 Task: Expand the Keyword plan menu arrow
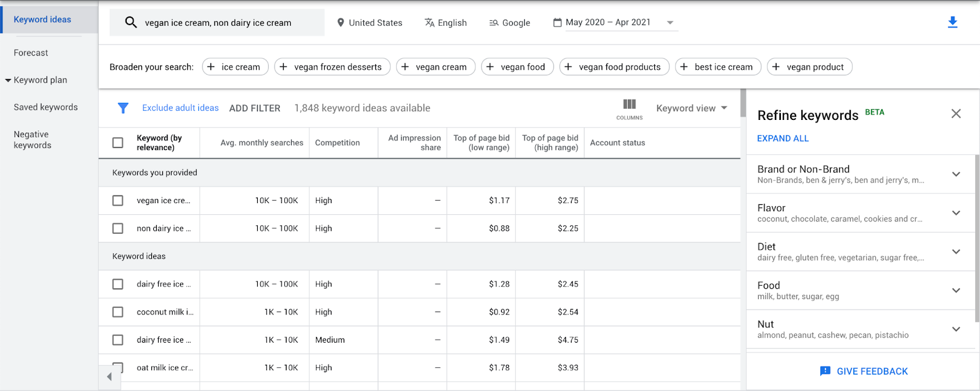[8, 80]
